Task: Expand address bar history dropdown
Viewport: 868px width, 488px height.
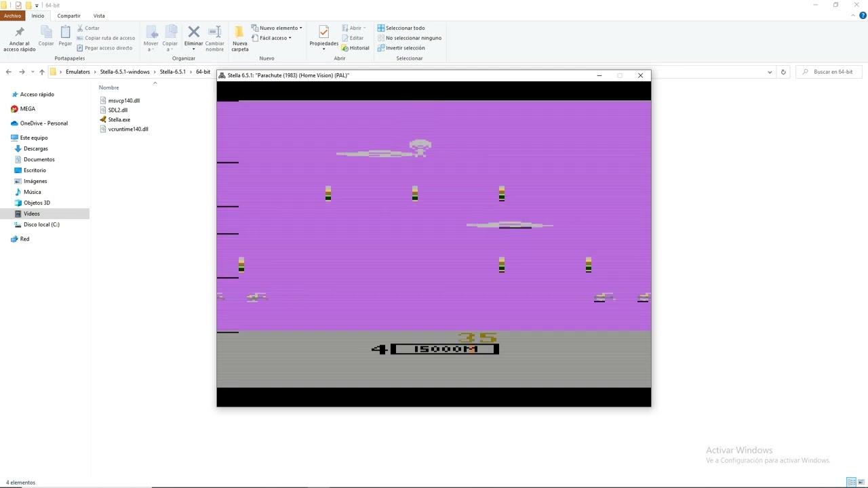Action: 770,72
